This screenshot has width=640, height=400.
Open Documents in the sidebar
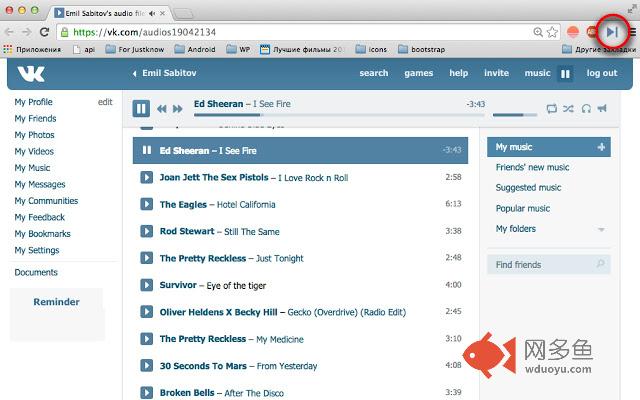pyautogui.click(x=36, y=272)
